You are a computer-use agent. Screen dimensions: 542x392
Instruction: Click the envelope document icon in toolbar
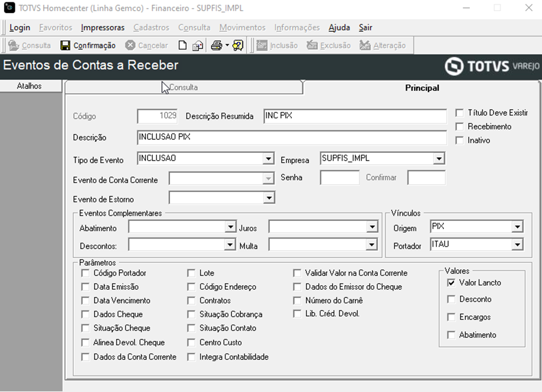pos(198,45)
